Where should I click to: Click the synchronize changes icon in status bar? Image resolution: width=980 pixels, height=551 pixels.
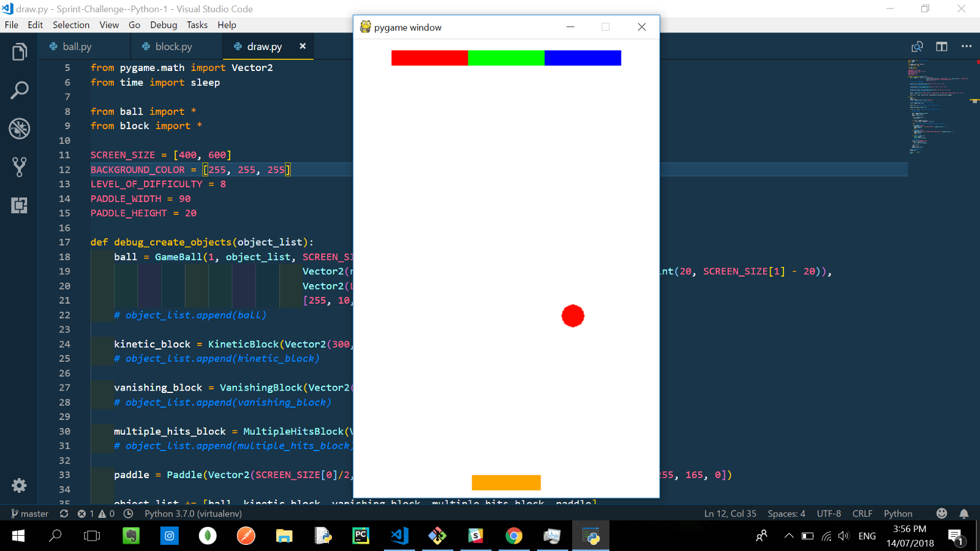(x=64, y=514)
